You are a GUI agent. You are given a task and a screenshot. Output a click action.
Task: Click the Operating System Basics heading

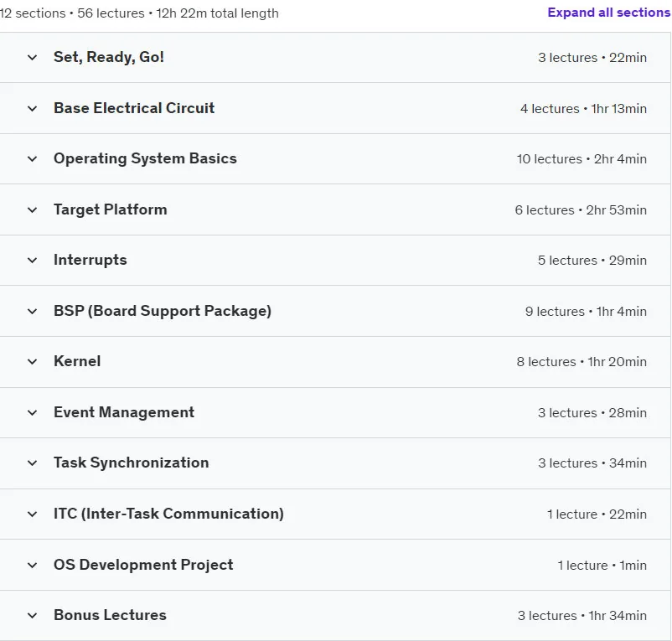pyautogui.click(x=145, y=158)
